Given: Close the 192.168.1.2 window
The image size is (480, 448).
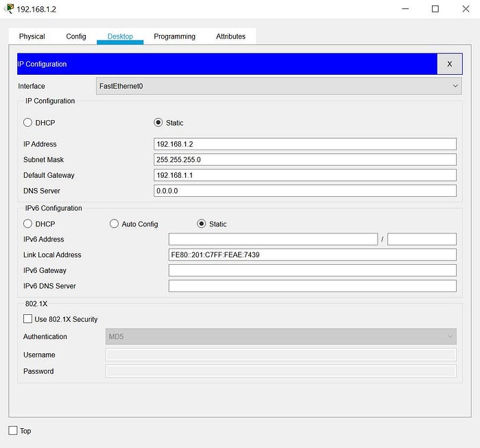Looking at the screenshot, I should coord(466,9).
